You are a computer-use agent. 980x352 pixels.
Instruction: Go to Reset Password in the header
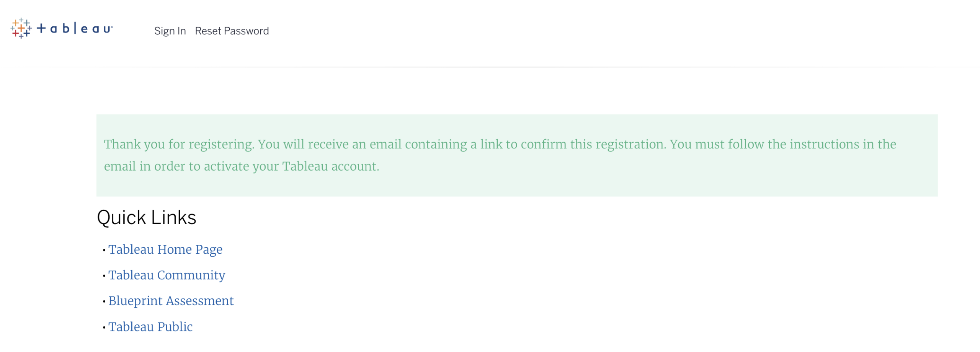coord(232,31)
